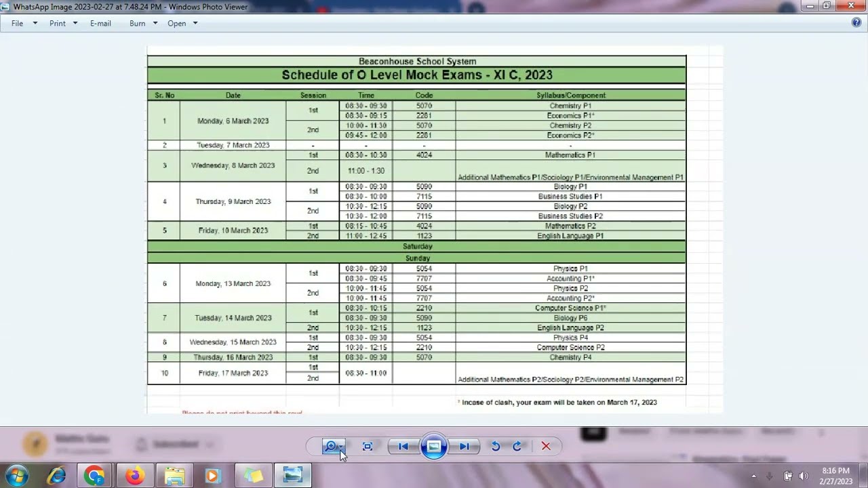
Task: Click the '08:15 - 10:45' time cell
Action: 366,226
